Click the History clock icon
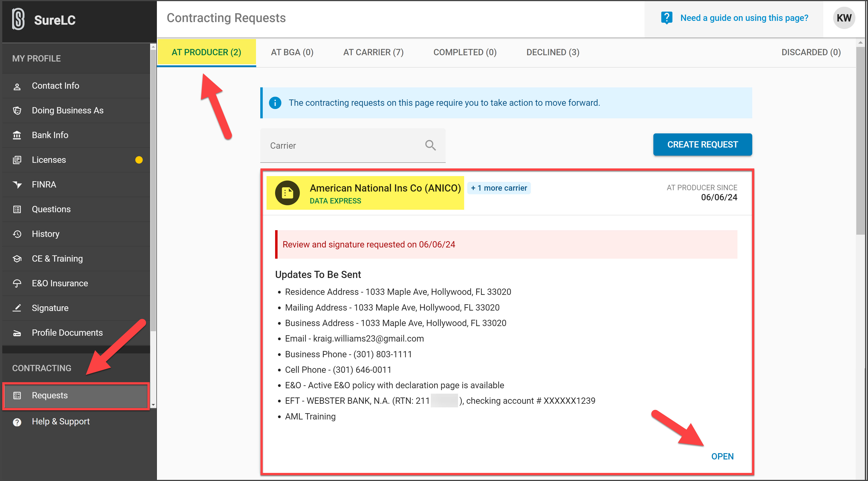The width and height of the screenshot is (868, 481). [x=17, y=234]
